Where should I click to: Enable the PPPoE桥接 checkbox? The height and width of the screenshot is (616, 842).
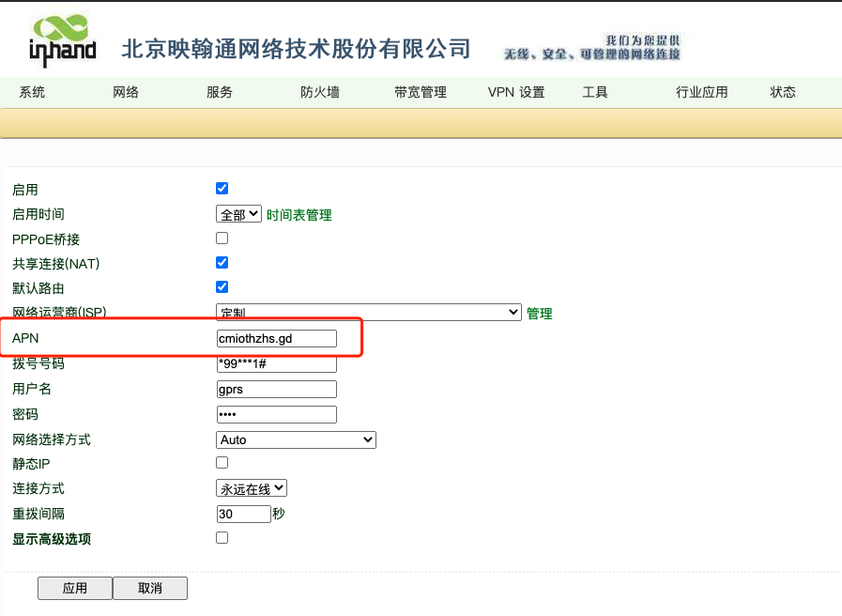(x=222, y=239)
